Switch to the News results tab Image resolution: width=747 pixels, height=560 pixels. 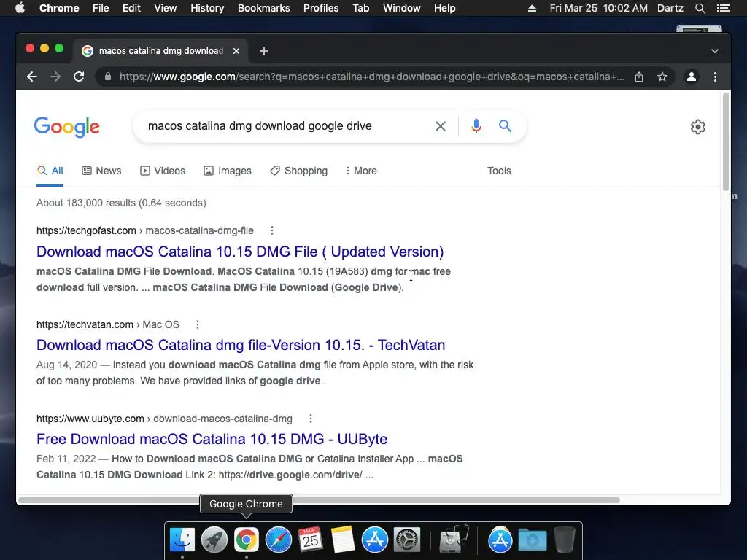pyautogui.click(x=101, y=171)
